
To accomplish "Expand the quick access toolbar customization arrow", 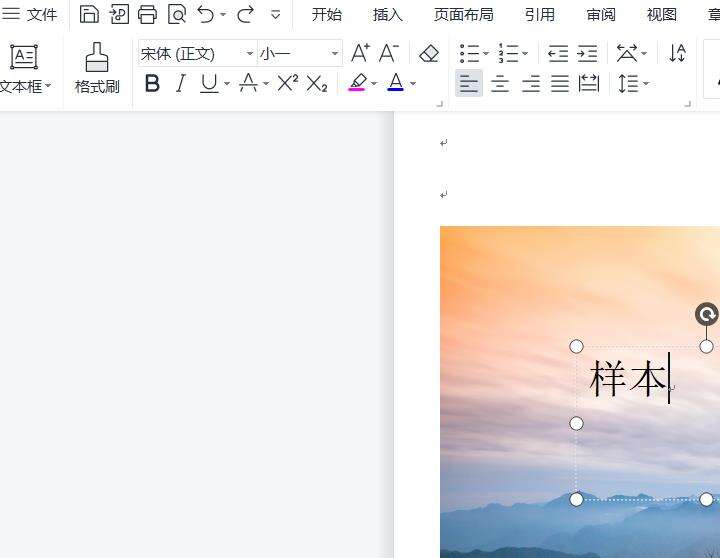I will click(276, 15).
